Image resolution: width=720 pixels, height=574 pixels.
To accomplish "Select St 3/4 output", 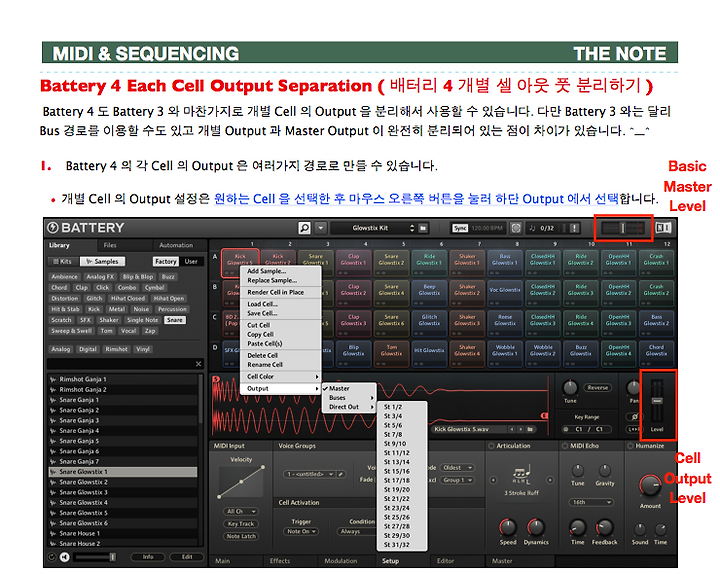I will coord(402,416).
